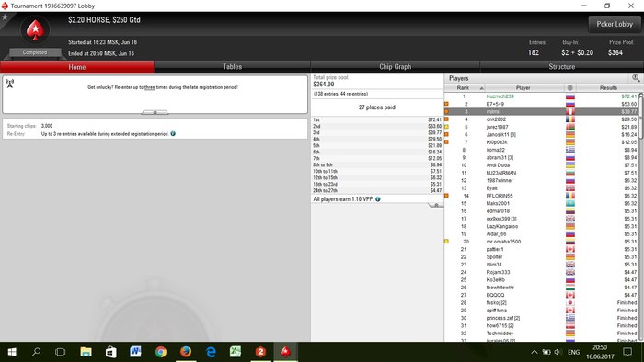The width and height of the screenshot is (644, 362).
Task: Select player Tschmiddey
Action: pos(500,334)
